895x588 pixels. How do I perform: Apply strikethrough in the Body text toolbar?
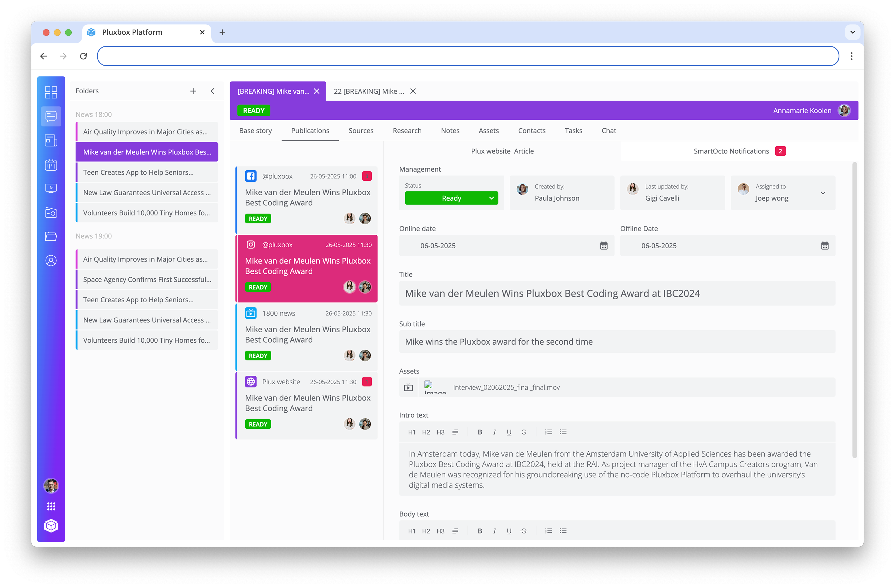click(x=523, y=531)
